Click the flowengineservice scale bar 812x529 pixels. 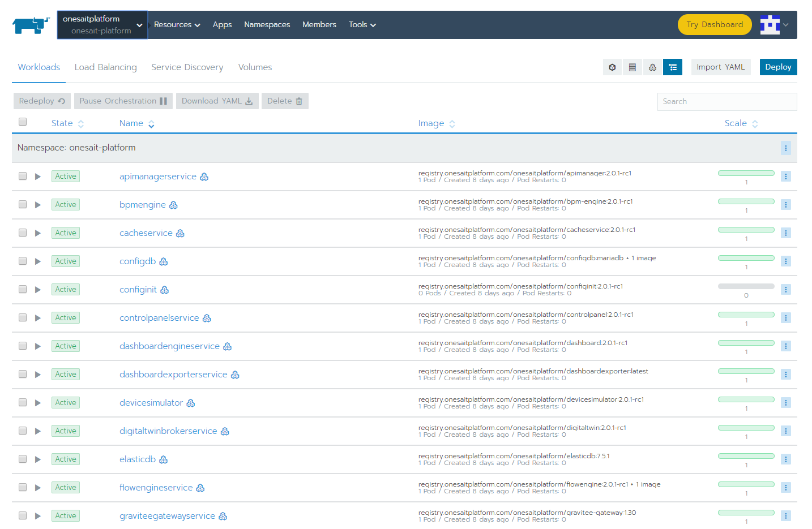click(x=746, y=484)
